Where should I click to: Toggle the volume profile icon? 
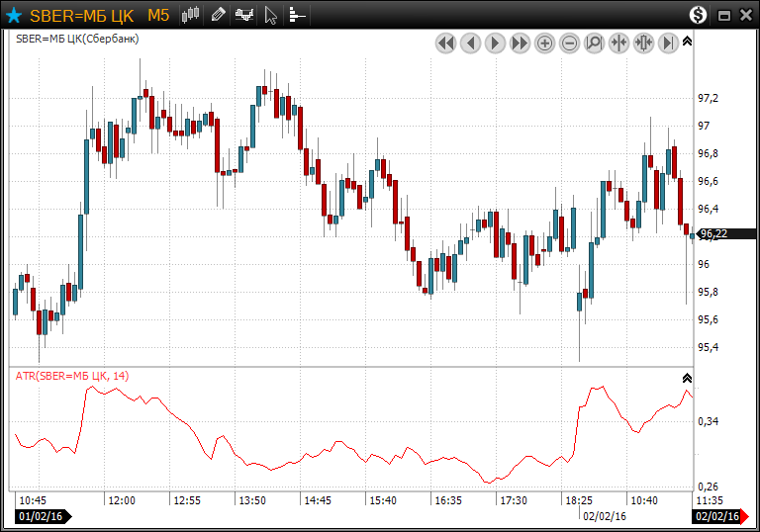[297, 15]
